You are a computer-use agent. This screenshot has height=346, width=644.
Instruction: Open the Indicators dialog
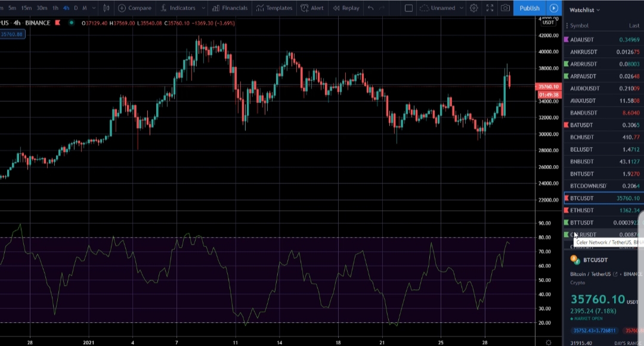[x=178, y=8]
